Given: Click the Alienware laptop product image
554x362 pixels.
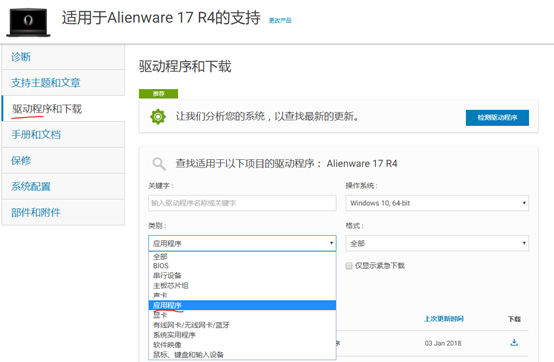Looking at the screenshot, I should point(28,22).
